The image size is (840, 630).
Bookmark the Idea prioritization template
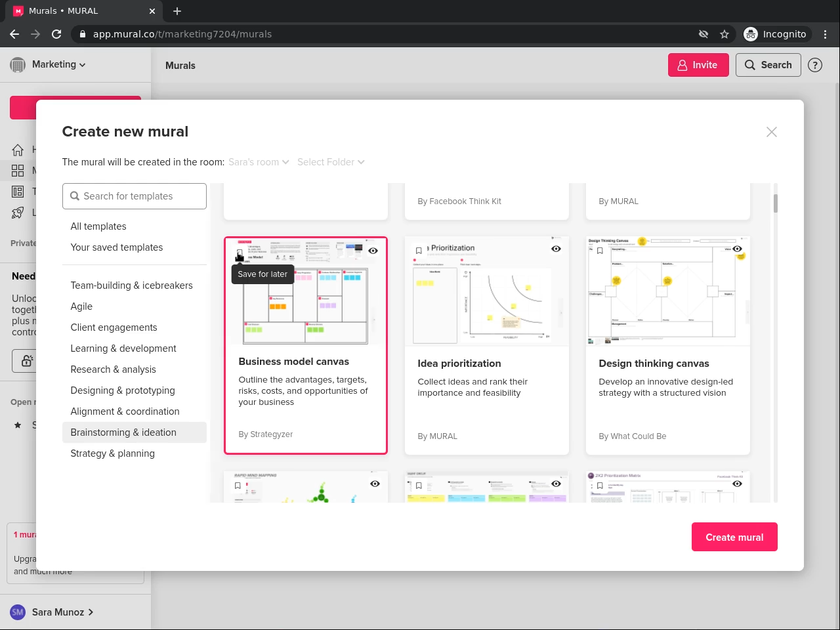pos(419,251)
